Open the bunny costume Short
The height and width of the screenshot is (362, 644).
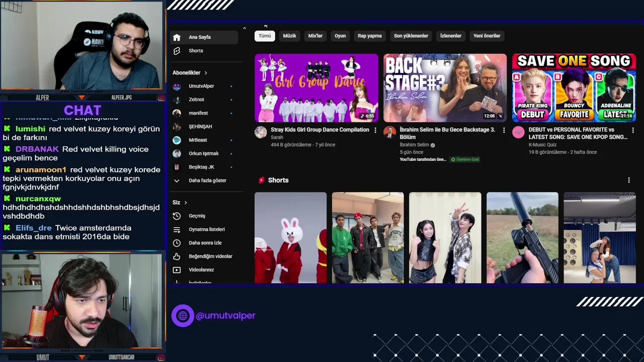tap(290, 238)
